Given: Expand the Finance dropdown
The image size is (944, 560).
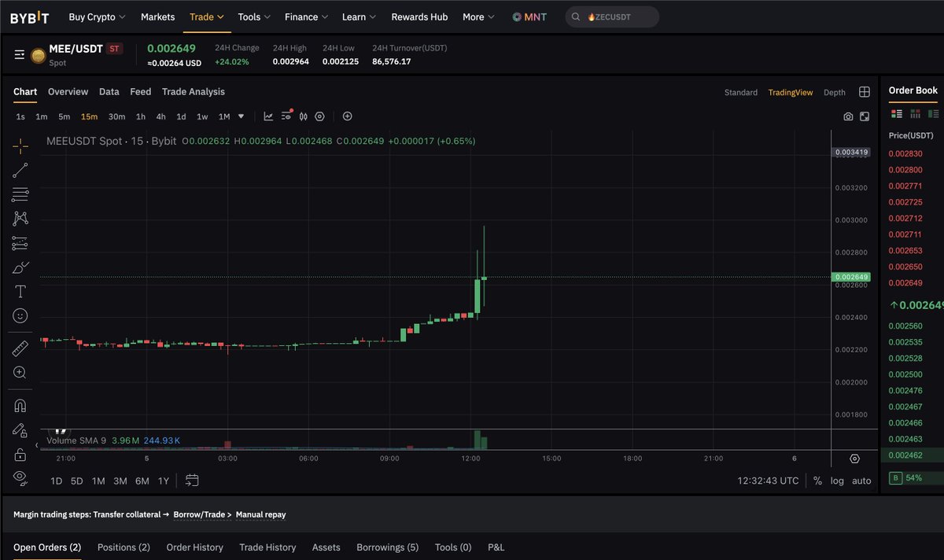Looking at the screenshot, I should coord(307,17).
